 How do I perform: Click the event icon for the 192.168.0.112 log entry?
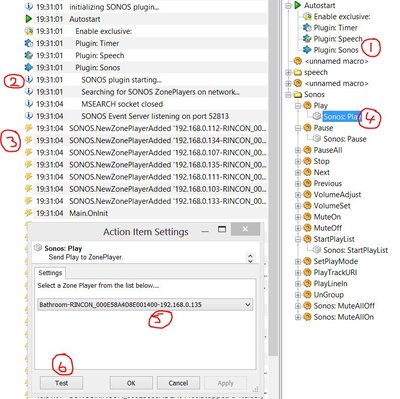pyautogui.click(x=29, y=128)
